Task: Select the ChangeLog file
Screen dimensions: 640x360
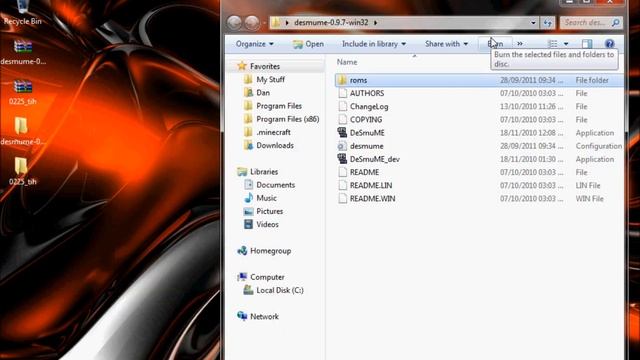Action: pos(369,107)
